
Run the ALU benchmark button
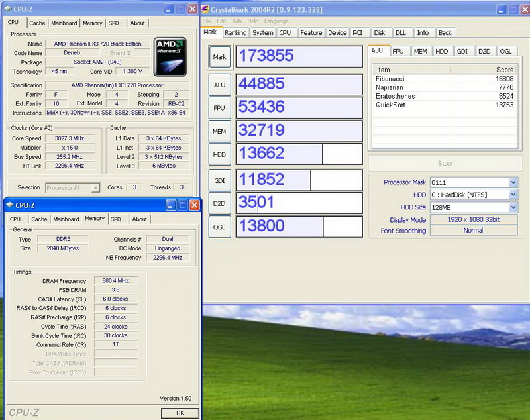tap(219, 84)
